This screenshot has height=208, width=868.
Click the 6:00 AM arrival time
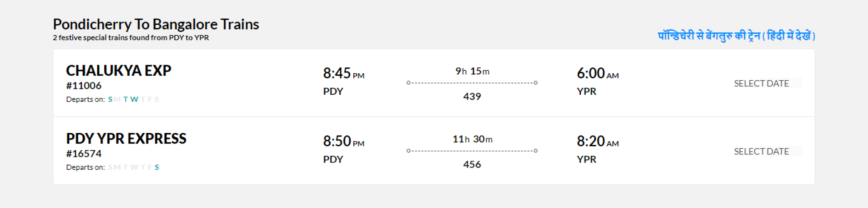point(597,73)
